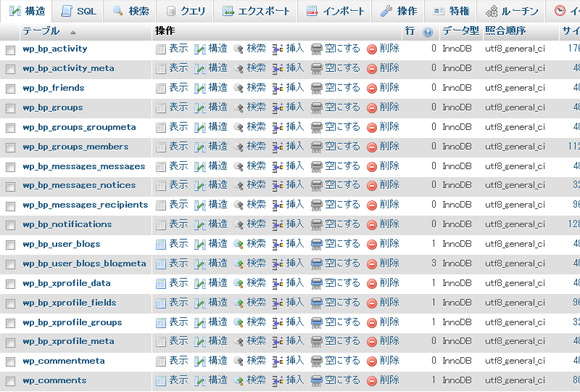Click the browse icon for wp_bp_xprofile_fields
The height and width of the screenshot is (392, 580).
[x=161, y=303]
